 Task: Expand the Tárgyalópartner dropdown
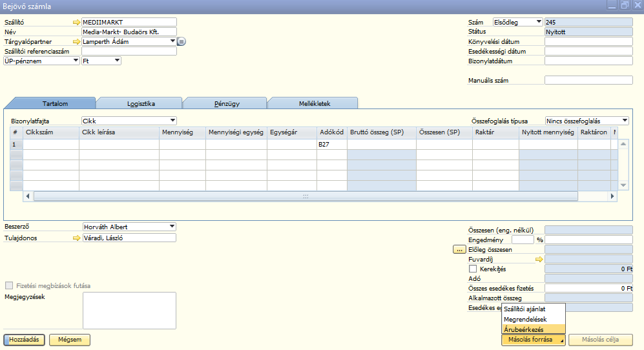pyautogui.click(x=172, y=41)
